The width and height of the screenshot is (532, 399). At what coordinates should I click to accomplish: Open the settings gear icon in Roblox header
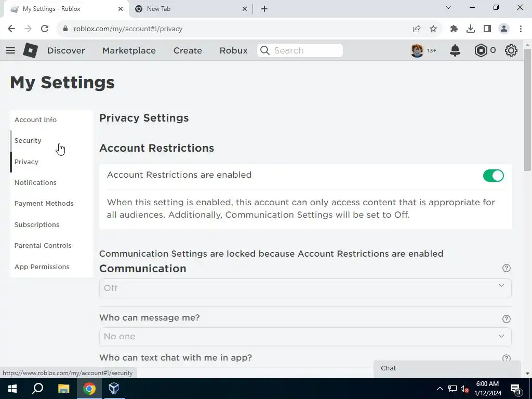[x=511, y=50]
